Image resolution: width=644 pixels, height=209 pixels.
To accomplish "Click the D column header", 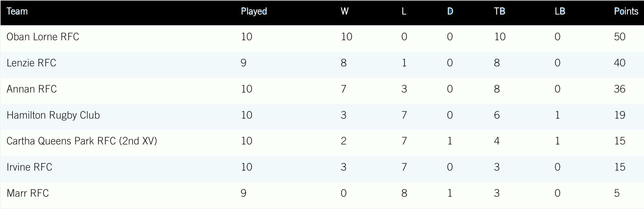I will tap(450, 11).
